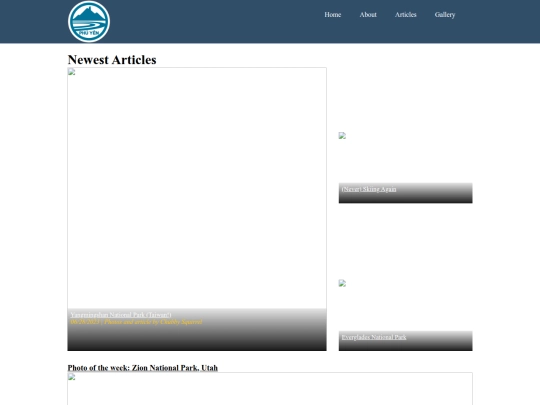The height and width of the screenshot is (405, 540).
Task: Click the Phu Yen mountain logo
Action: coord(89,21)
